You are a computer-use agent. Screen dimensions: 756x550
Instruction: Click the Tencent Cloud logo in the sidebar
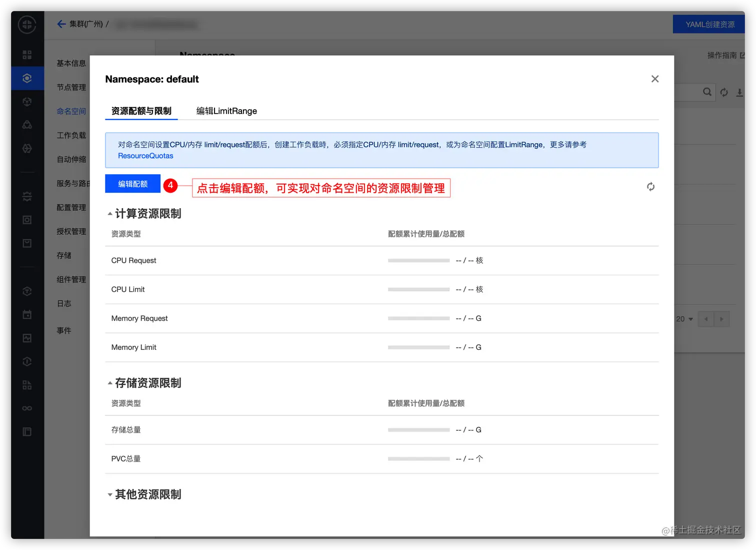pos(27,25)
